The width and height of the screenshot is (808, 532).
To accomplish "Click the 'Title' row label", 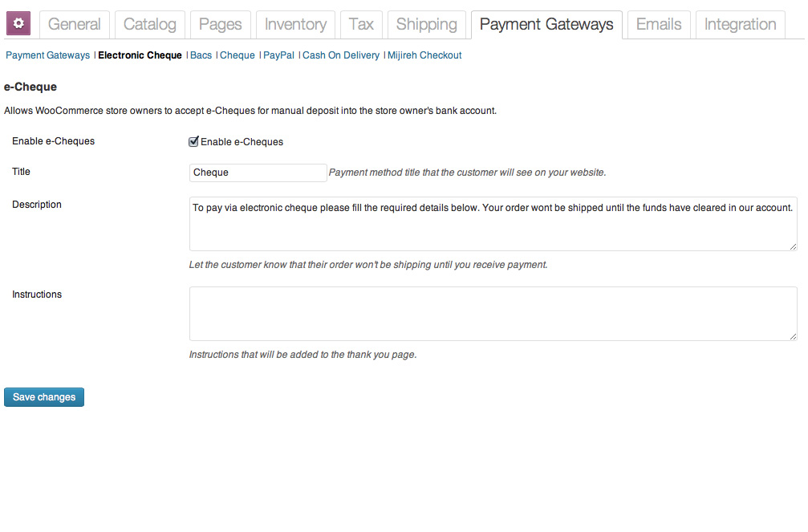I will tap(21, 172).
